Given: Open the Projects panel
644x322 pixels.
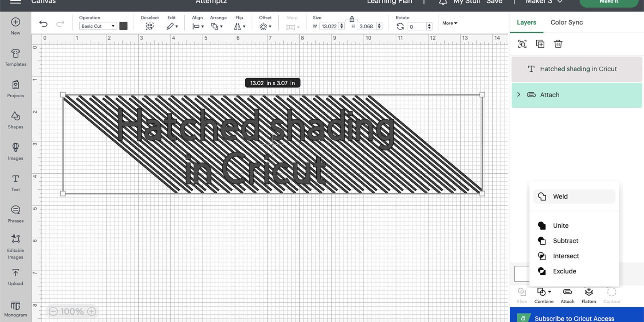Looking at the screenshot, I should coord(15,89).
